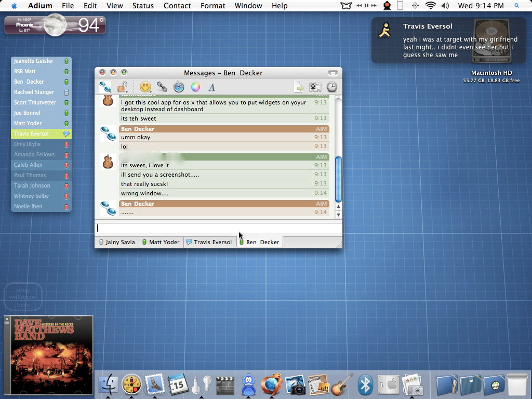Open Finder from the dock
Viewport: 532px width, 399px height.
pyautogui.click(x=108, y=384)
